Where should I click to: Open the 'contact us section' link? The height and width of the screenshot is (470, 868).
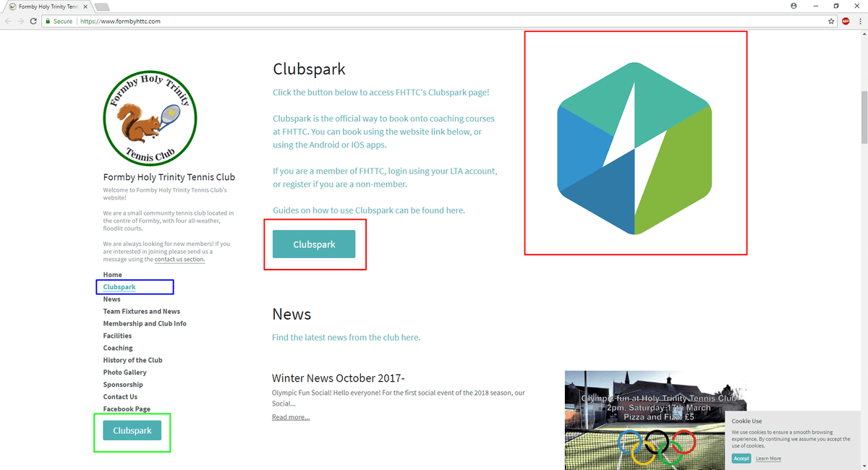(x=179, y=260)
